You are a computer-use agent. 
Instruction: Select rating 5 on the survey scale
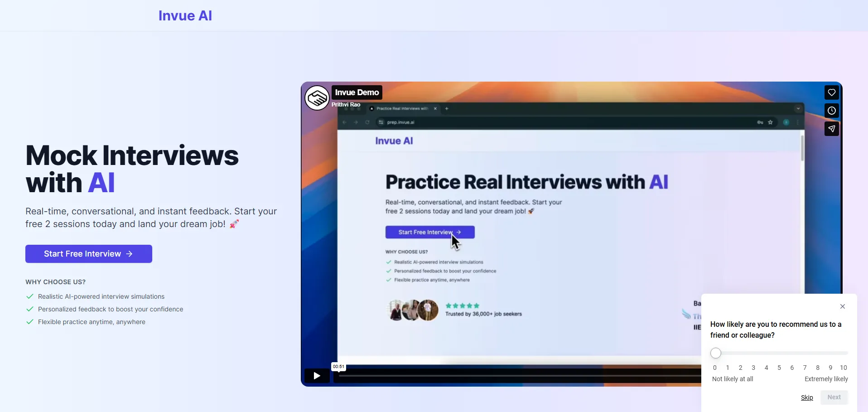point(779,368)
